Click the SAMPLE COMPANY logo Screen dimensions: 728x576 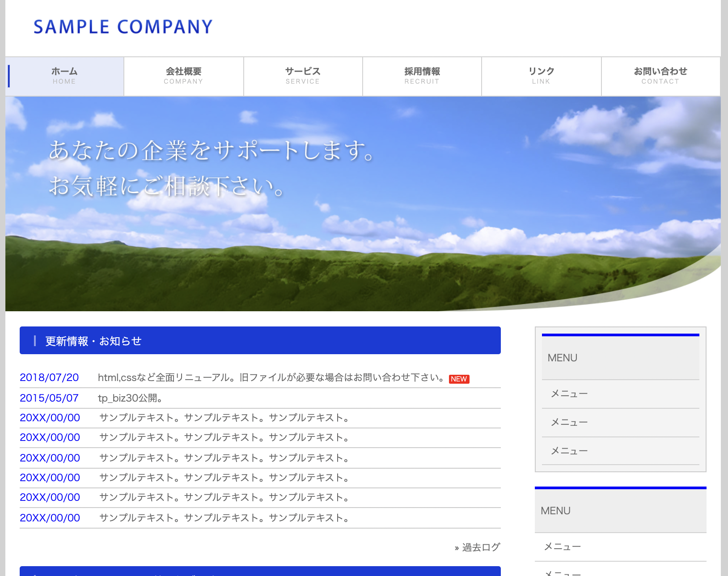[123, 27]
